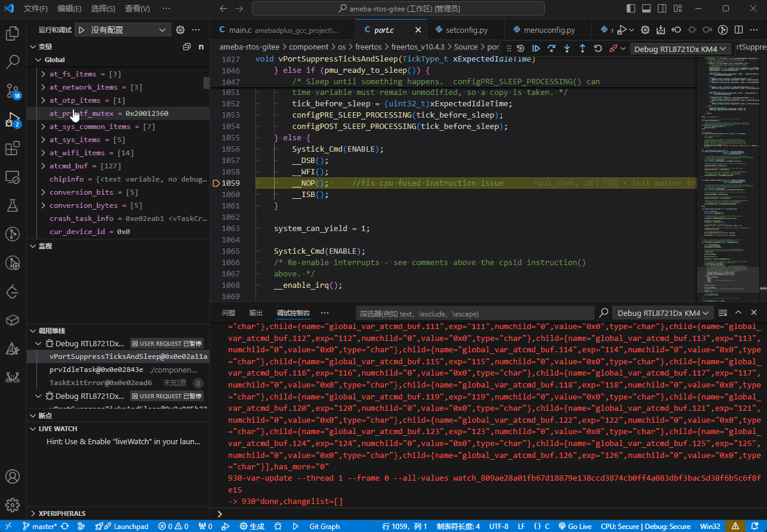Click the debug console filter input field

pyautogui.click(x=475, y=313)
